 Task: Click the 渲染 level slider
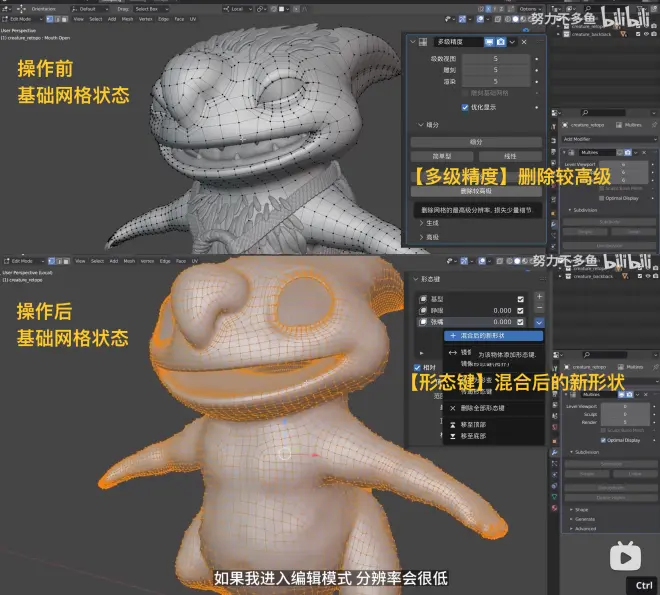tap(496, 81)
